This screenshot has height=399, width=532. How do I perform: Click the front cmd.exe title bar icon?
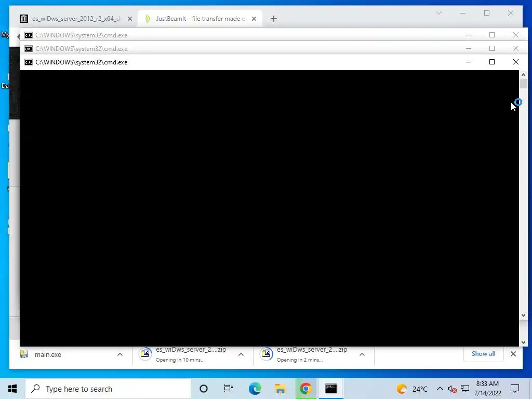(29, 62)
